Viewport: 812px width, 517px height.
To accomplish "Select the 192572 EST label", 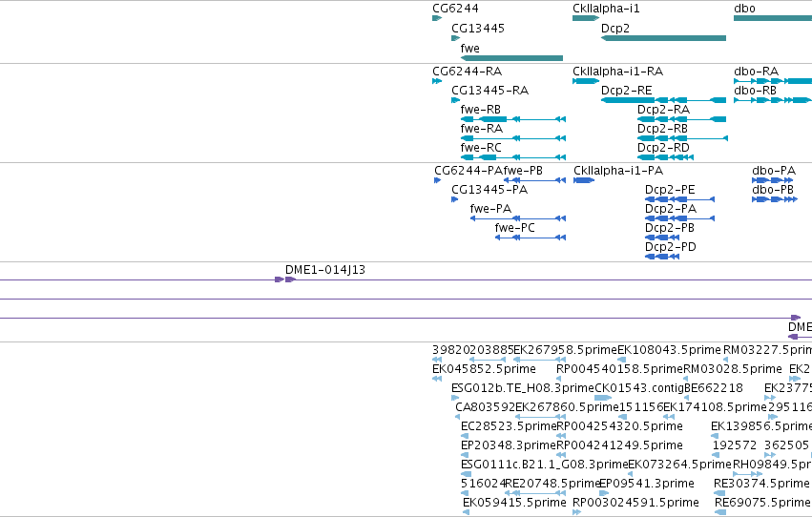I will 735,446.
